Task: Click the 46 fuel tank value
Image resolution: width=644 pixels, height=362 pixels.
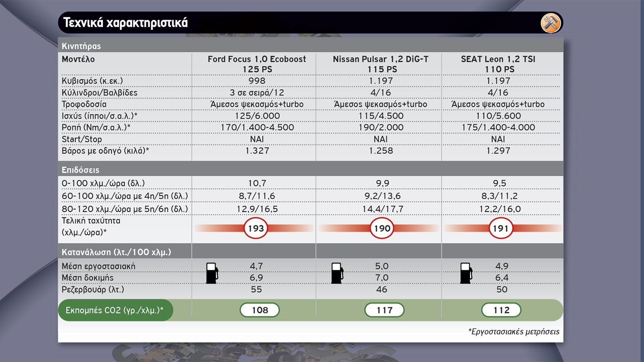Action: coord(382,290)
